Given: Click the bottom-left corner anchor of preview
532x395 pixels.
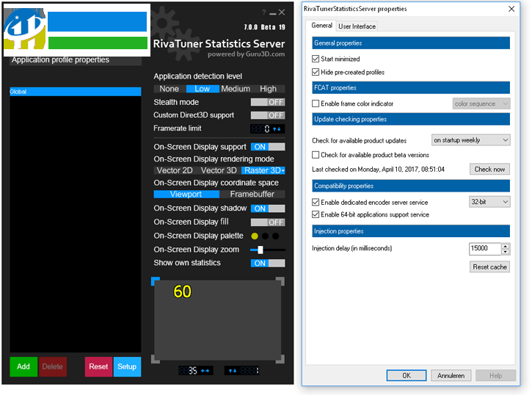Looking at the screenshot, I should [155, 359].
